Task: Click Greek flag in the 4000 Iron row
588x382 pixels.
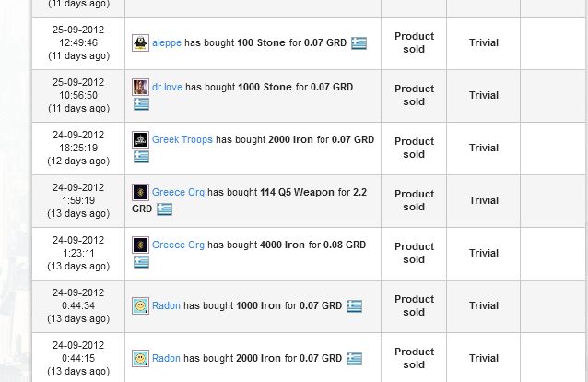Action: tap(140, 262)
